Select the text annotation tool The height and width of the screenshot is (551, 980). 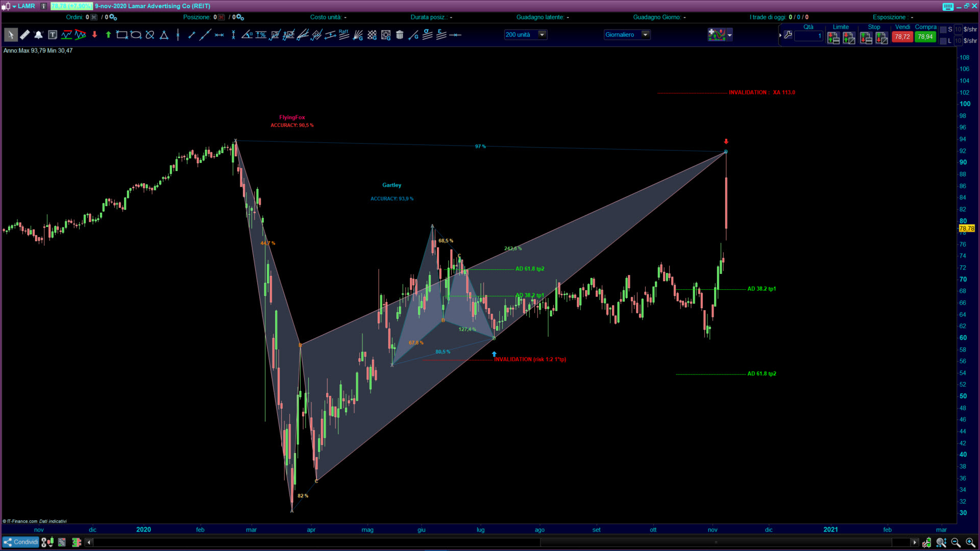(53, 35)
